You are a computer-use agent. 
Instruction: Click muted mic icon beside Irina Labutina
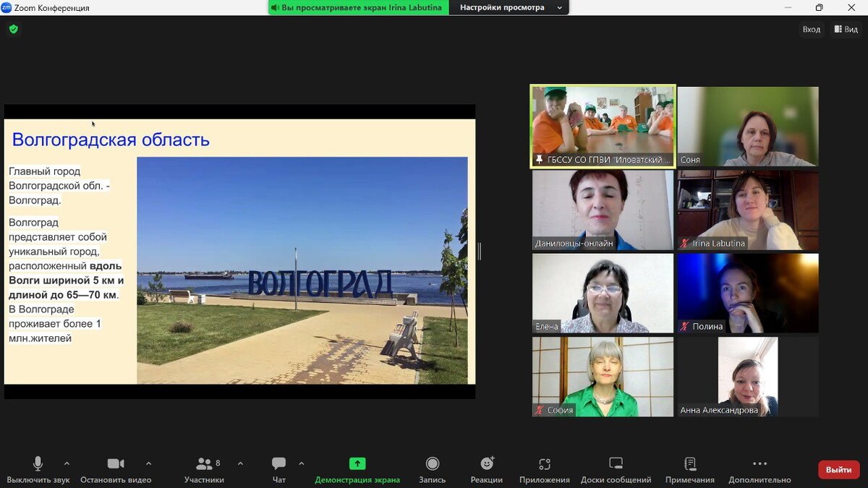[x=684, y=244]
